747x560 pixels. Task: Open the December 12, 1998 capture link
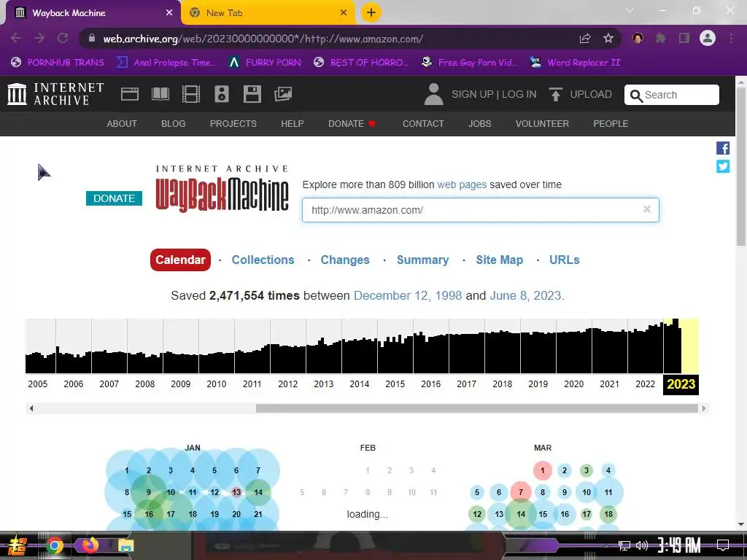pyautogui.click(x=407, y=295)
